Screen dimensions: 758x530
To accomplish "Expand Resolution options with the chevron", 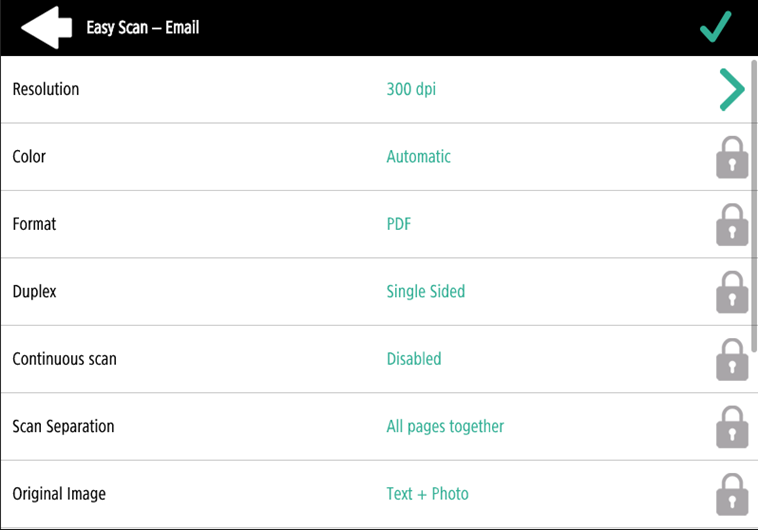I will (732, 90).
